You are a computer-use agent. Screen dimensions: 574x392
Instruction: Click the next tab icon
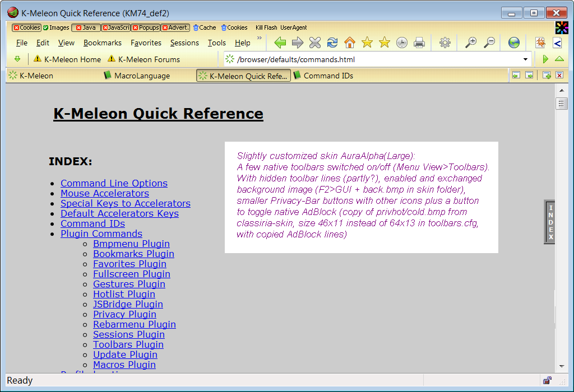(x=529, y=76)
